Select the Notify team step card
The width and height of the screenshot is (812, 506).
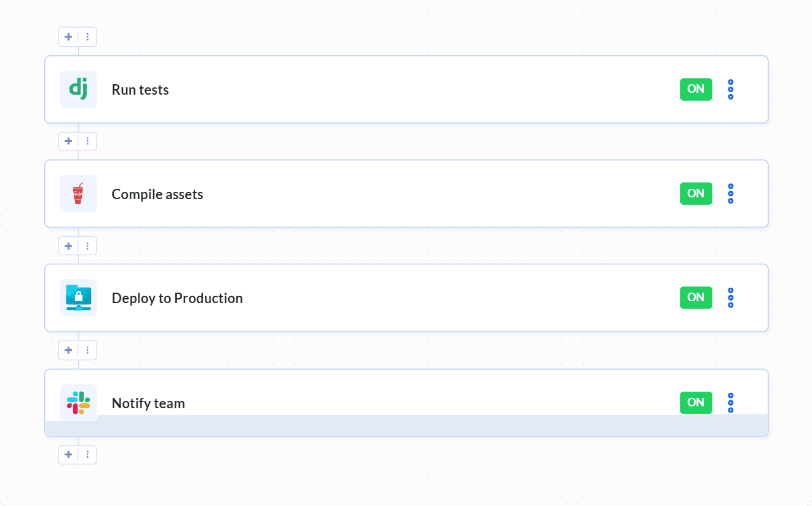406,402
